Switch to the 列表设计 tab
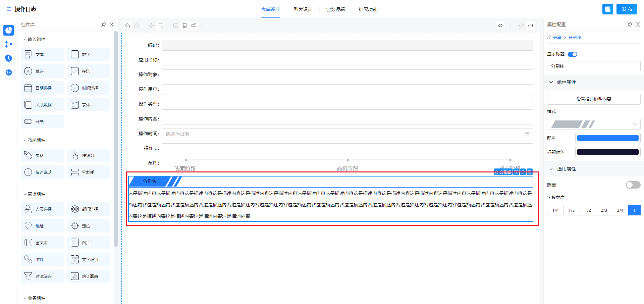Screen dimensions: 644x304 [x=303, y=9]
